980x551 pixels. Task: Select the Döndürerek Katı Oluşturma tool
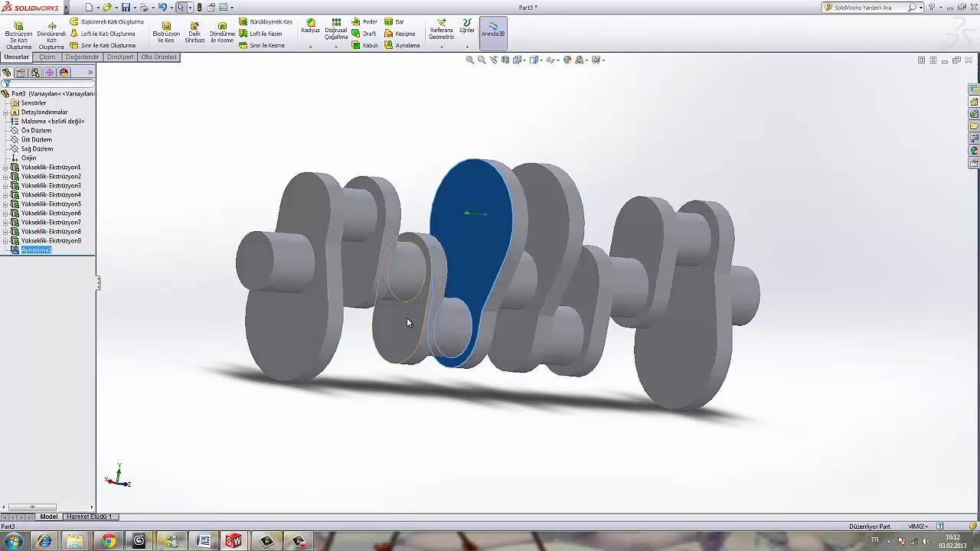point(52,35)
